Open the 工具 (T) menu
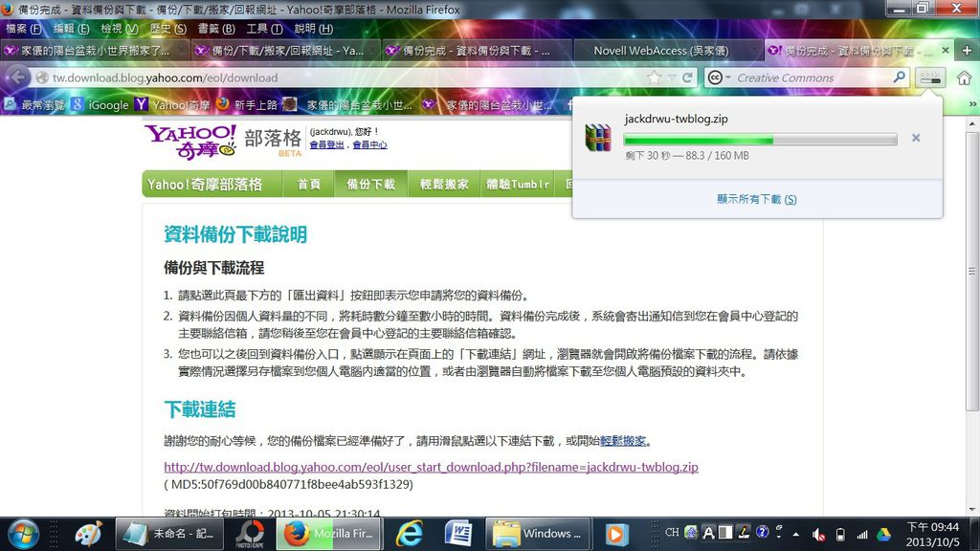980x551 pixels. [x=264, y=29]
